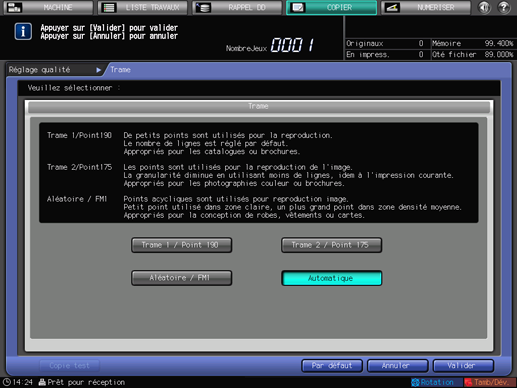The width and height of the screenshot is (517, 388).
Task: Click the clock icon in status bar
Action: [7, 382]
